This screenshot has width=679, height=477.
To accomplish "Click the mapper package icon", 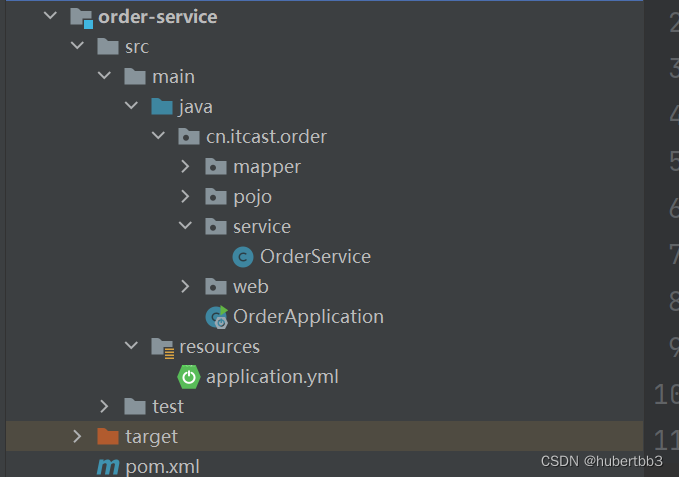I will click(216, 167).
